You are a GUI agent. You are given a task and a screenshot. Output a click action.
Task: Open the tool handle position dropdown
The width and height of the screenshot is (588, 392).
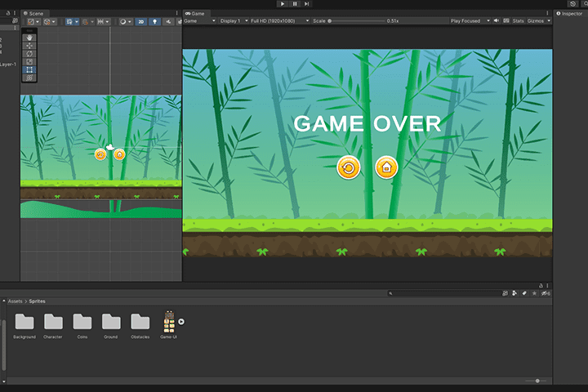(33, 22)
